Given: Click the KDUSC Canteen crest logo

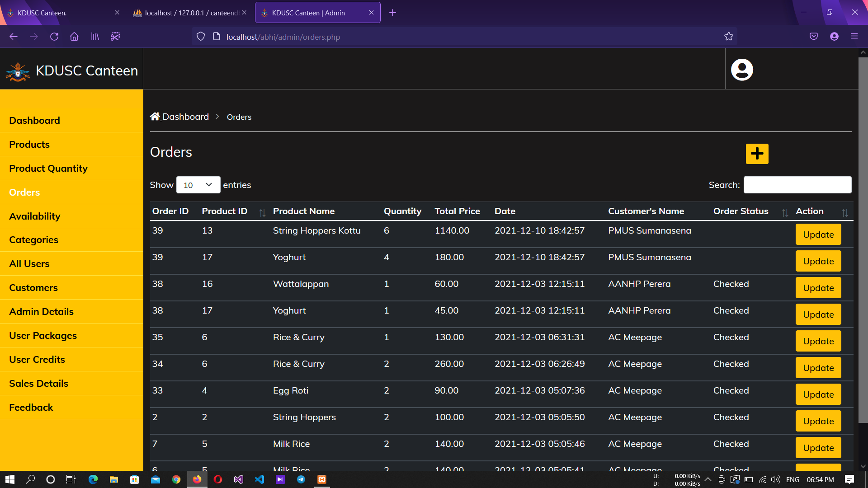Looking at the screenshot, I should coord(18,71).
